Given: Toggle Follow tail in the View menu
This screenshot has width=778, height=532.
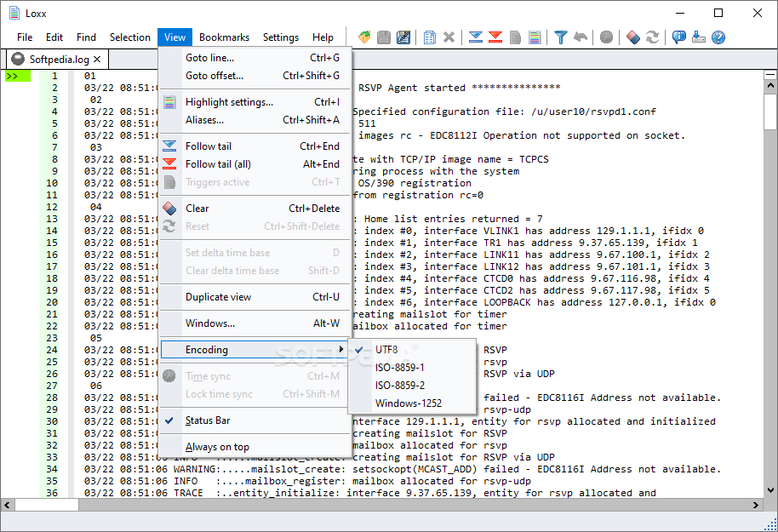Looking at the screenshot, I should [255, 146].
